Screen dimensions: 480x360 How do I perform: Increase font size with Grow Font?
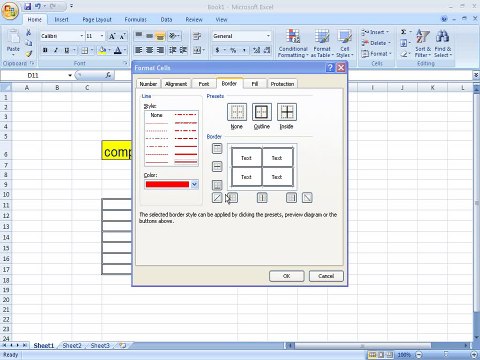tap(112, 36)
